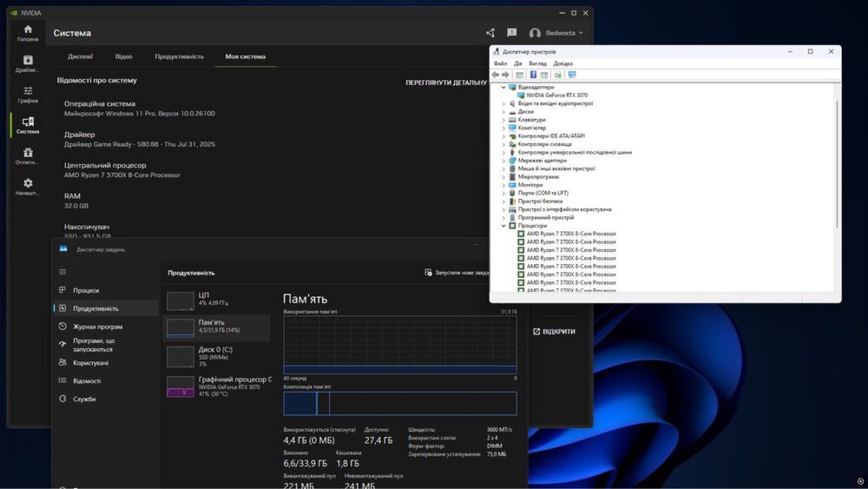Expand the Мережеві адаптери node
This screenshot has width=868, height=489.
[503, 161]
